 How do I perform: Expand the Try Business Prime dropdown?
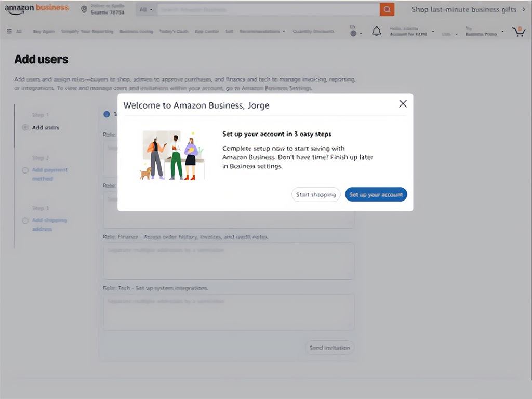(484, 31)
